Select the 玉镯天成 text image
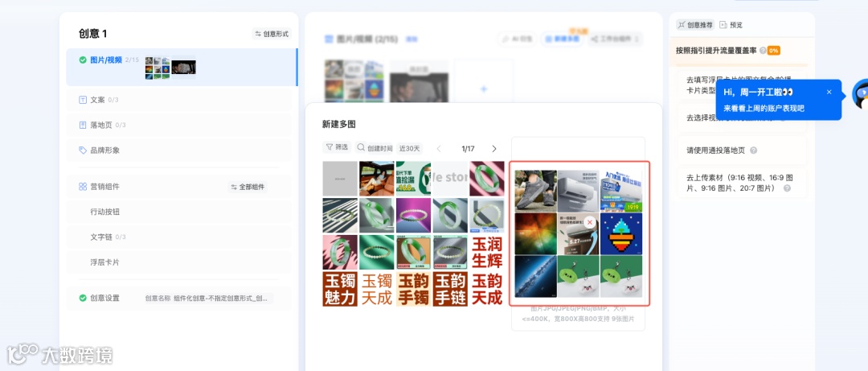This screenshot has width=868, height=371. coord(376,289)
